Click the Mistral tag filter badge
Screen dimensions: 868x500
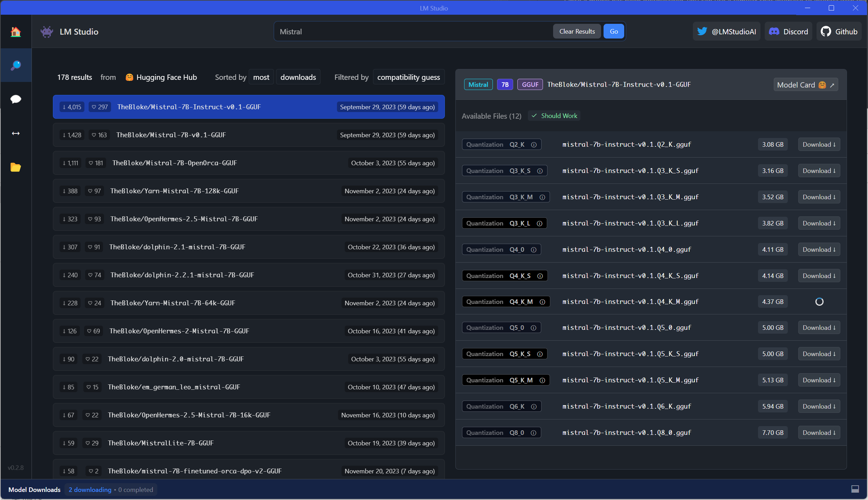pyautogui.click(x=478, y=84)
